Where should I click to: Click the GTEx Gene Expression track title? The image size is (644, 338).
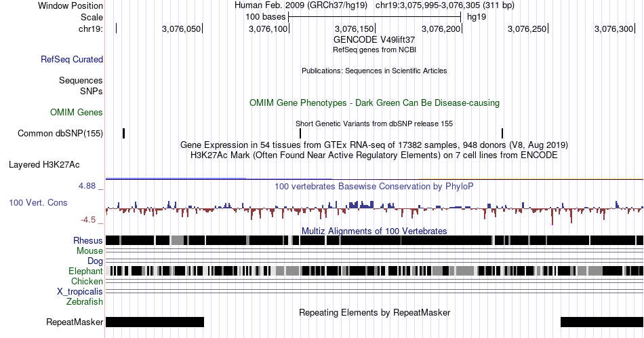pos(374,145)
